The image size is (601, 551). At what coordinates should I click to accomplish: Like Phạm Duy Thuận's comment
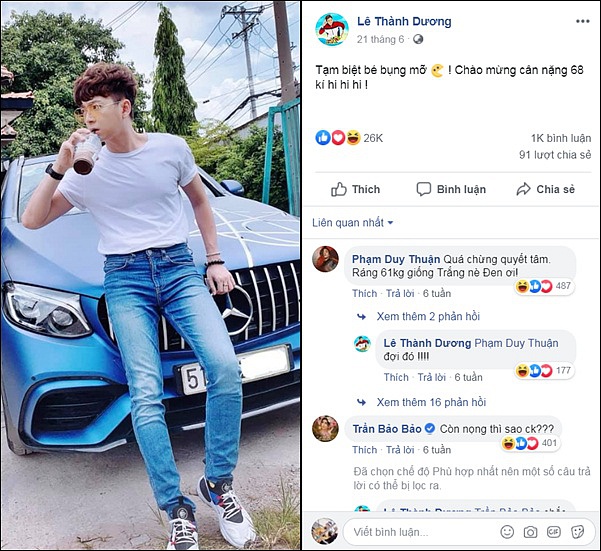pyautogui.click(x=364, y=294)
